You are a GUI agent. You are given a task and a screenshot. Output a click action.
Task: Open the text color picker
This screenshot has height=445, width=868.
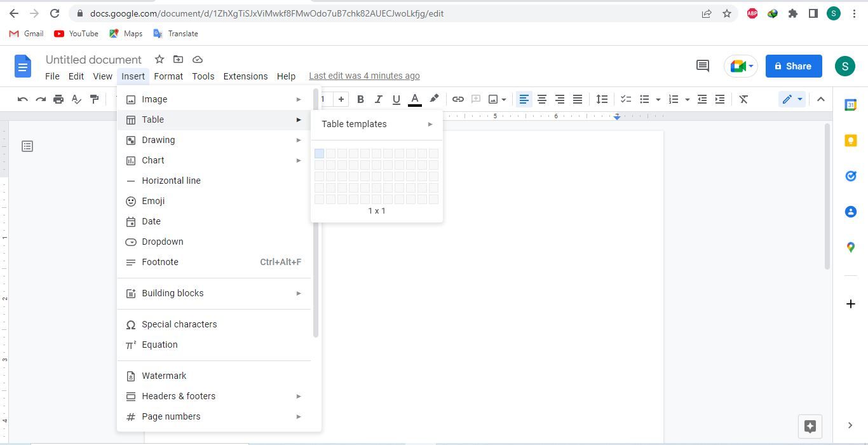(414, 99)
